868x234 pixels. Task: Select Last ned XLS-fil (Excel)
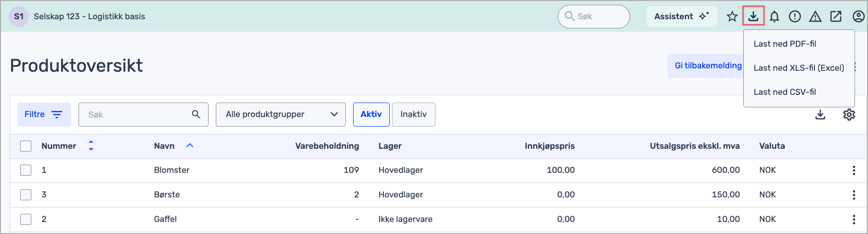799,68
